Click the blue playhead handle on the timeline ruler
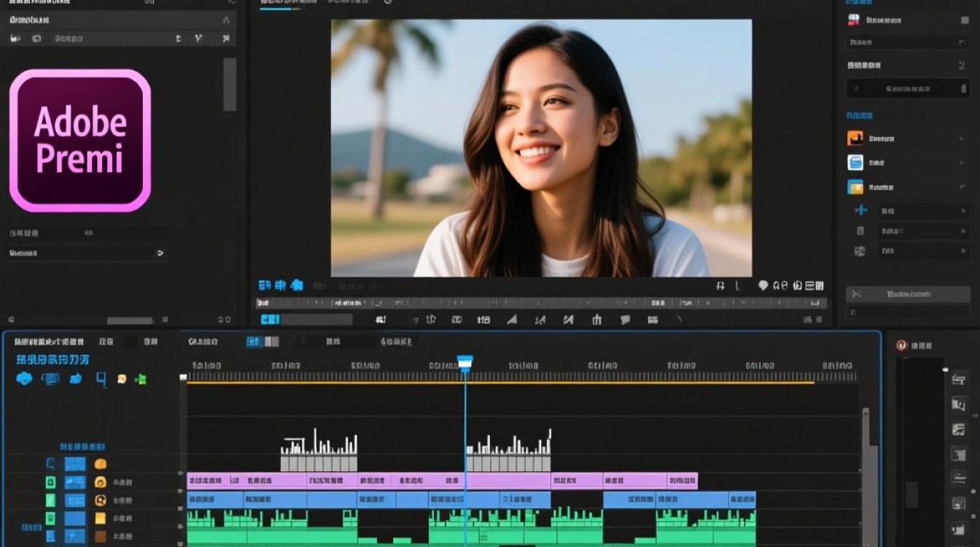 [x=464, y=362]
